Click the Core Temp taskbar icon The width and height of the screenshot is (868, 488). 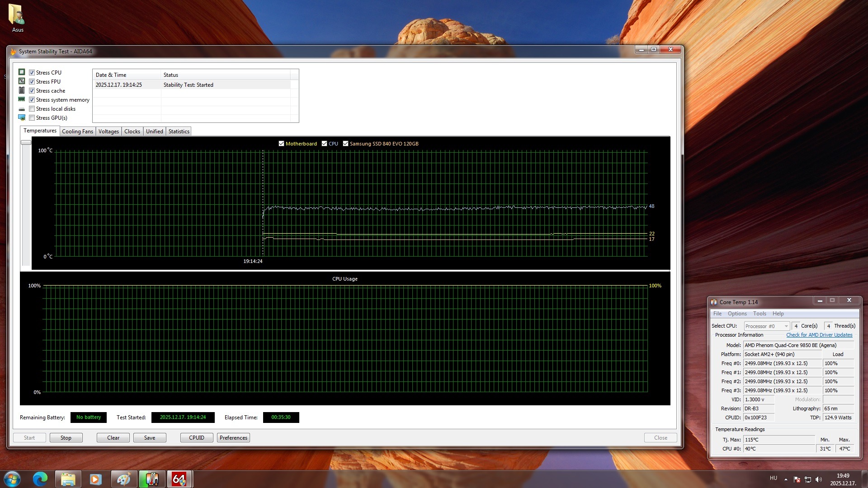pos(151,479)
